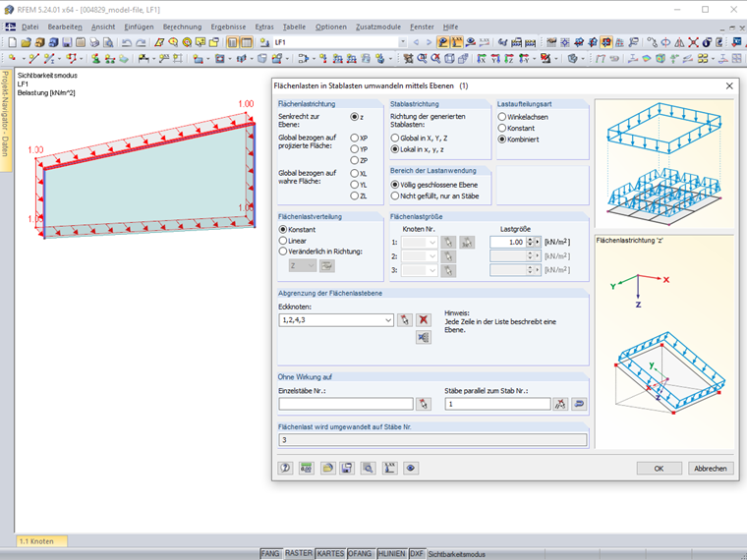The width and height of the screenshot is (747, 560).
Task: Select Konstant under Lastaufteilungsart
Action: (501, 128)
